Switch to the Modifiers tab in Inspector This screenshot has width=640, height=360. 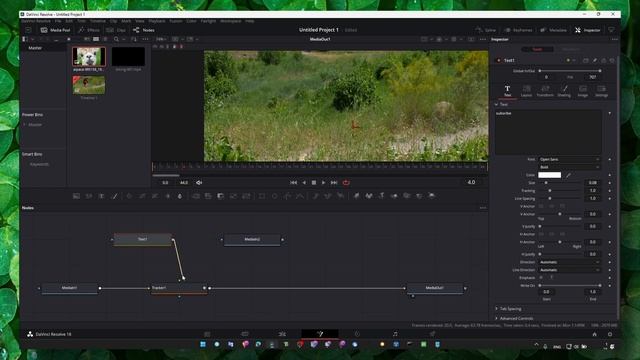click(x=571, y=49)
